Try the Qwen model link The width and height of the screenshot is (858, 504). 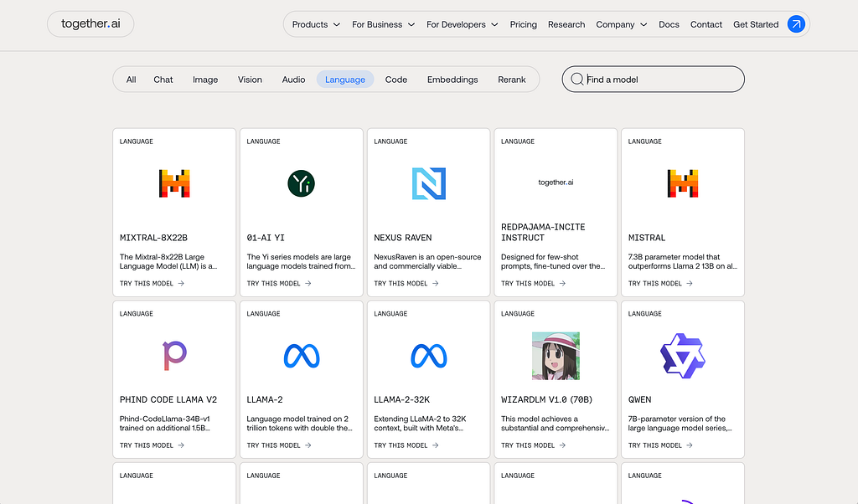[x=660, y=445]
